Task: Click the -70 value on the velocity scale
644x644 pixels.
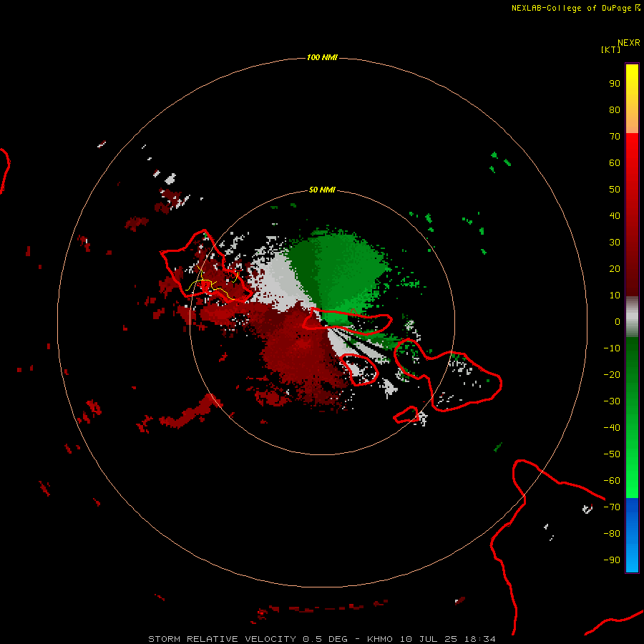Action: coord(612,507)
